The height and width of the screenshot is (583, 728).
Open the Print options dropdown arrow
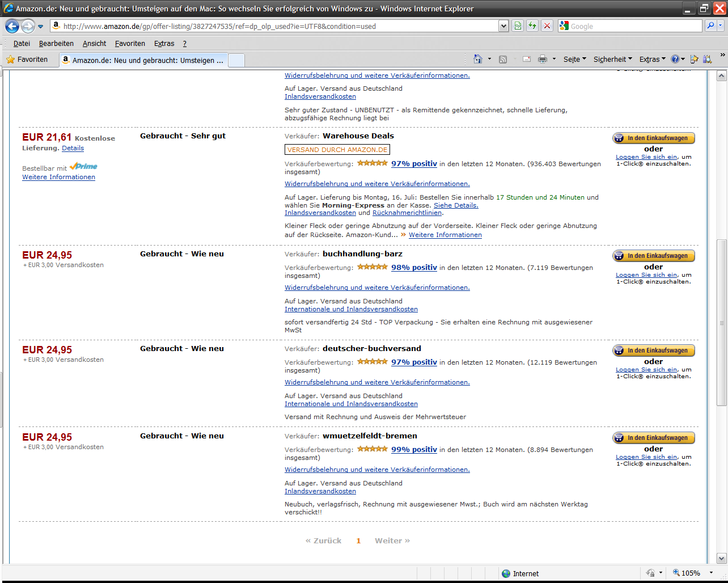[x=554, y=59]
